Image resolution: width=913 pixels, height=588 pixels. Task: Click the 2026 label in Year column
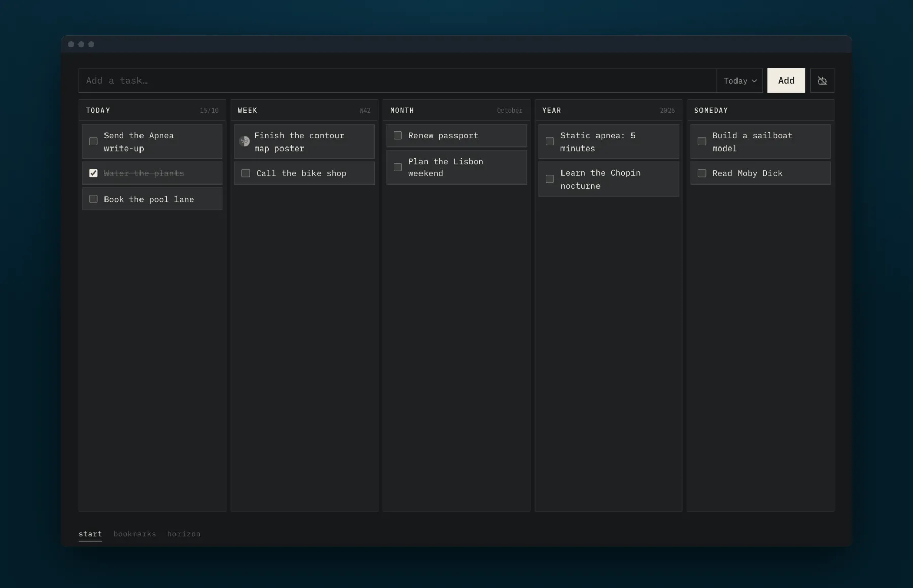(667, 111)
